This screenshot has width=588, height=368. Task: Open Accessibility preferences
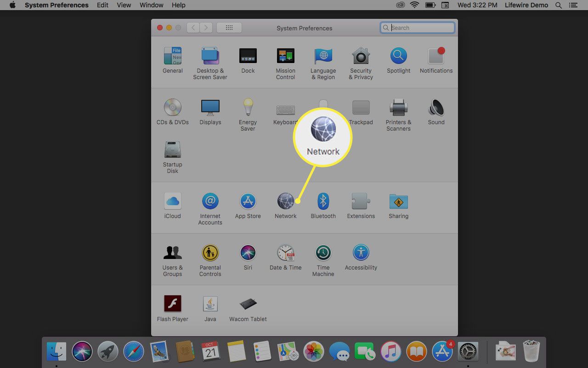(361, 257)
